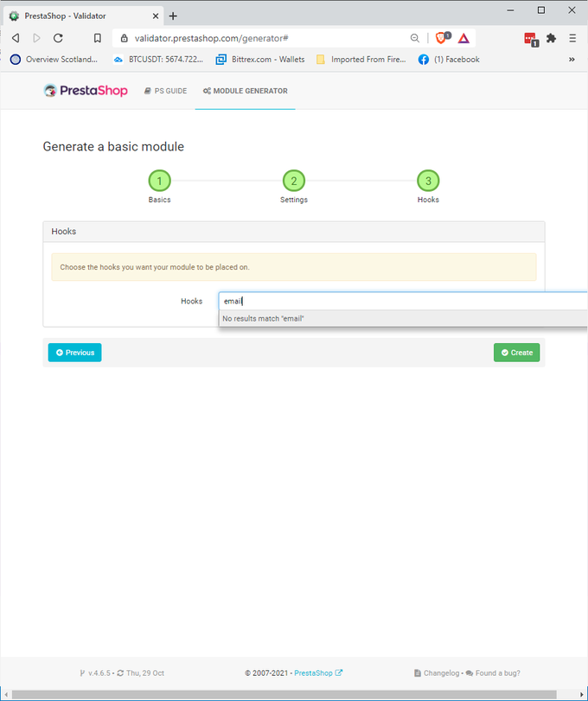Screen dimensions: 588x701
Task: Click the 'Generate a basic module' heading
Action: (113, 147)
